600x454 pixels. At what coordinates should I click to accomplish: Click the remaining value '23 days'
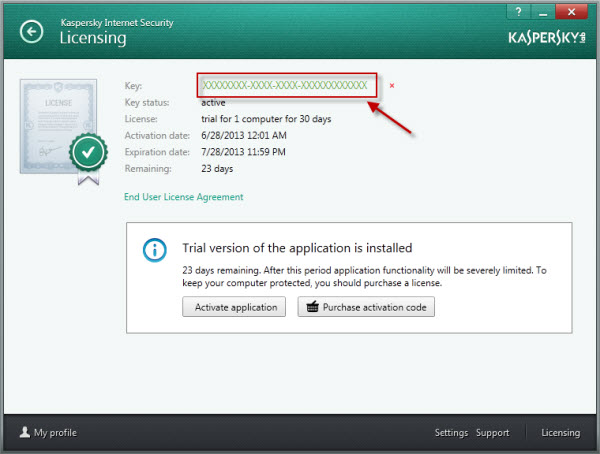coord(217,169)
